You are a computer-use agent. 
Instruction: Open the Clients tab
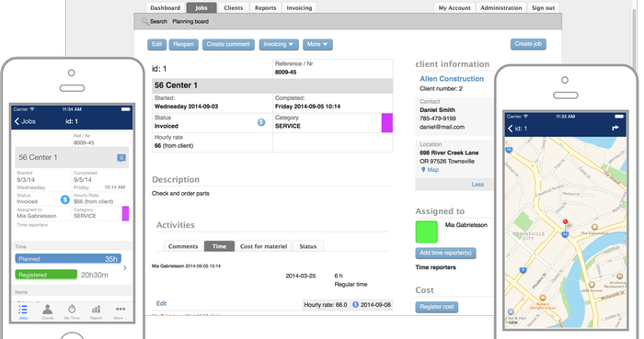tap(234, 7)
